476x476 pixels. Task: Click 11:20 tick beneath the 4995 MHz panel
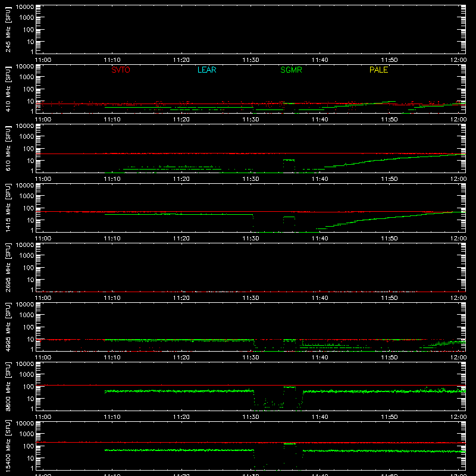181,358
